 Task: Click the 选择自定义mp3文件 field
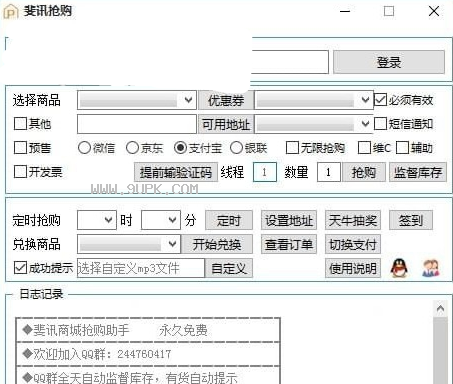point(141,268)
